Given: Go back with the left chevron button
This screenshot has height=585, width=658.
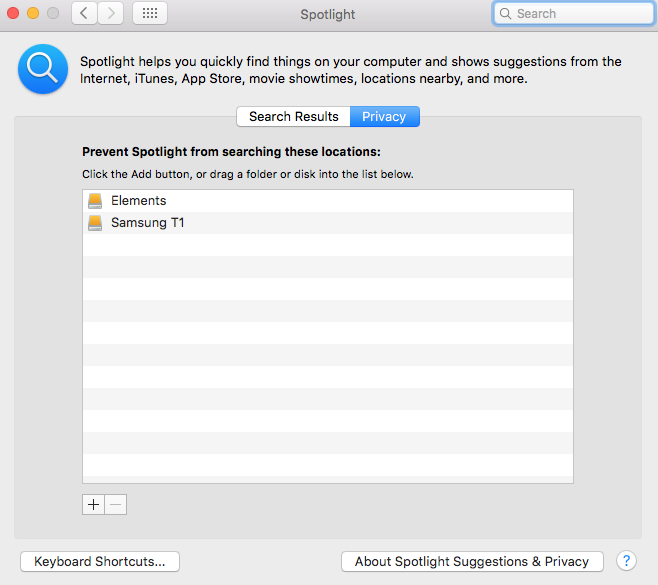Looking at the screenshot, I should pyautogui.click(x=84, y=13).
